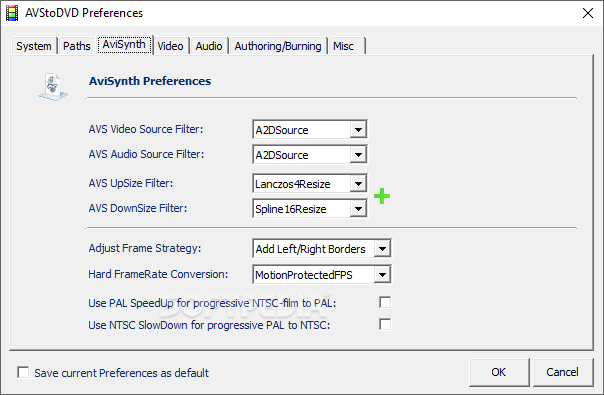This screenshot has height=395, width=604.
Task: Click the green plus icon beside resize filters
Action: click(x=382, y=196)
